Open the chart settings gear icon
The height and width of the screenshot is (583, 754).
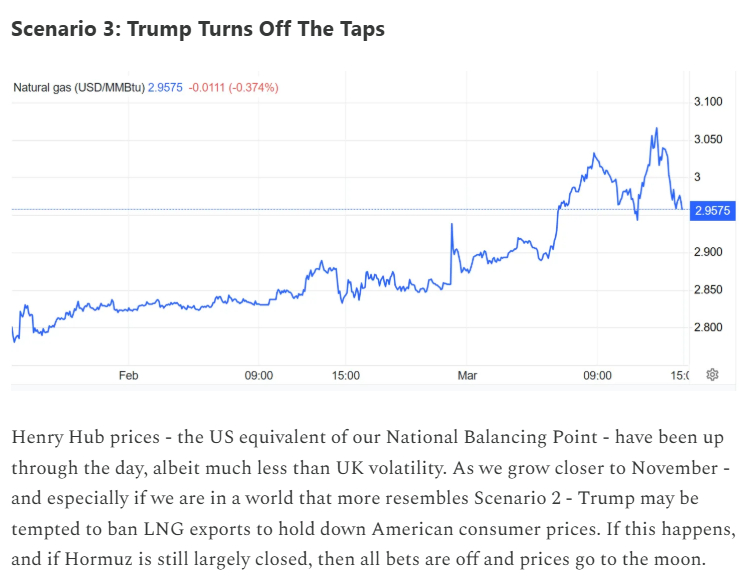pyautogui.click(x=712, y=375)
